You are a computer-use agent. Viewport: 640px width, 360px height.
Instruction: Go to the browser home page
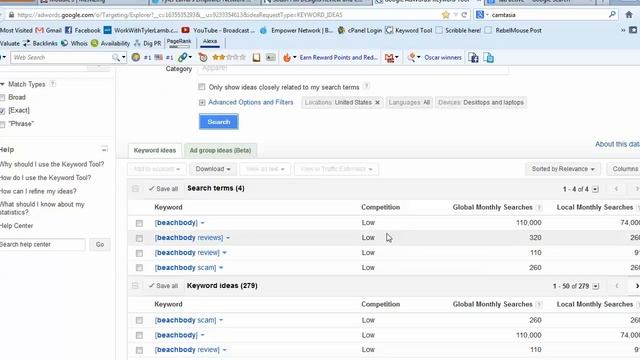(629, 15)
